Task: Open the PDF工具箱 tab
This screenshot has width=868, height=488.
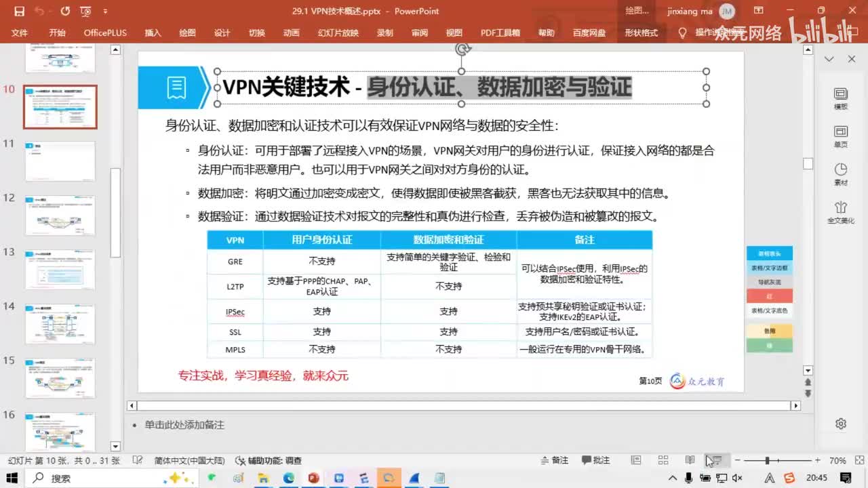Action: click(500, 33)
